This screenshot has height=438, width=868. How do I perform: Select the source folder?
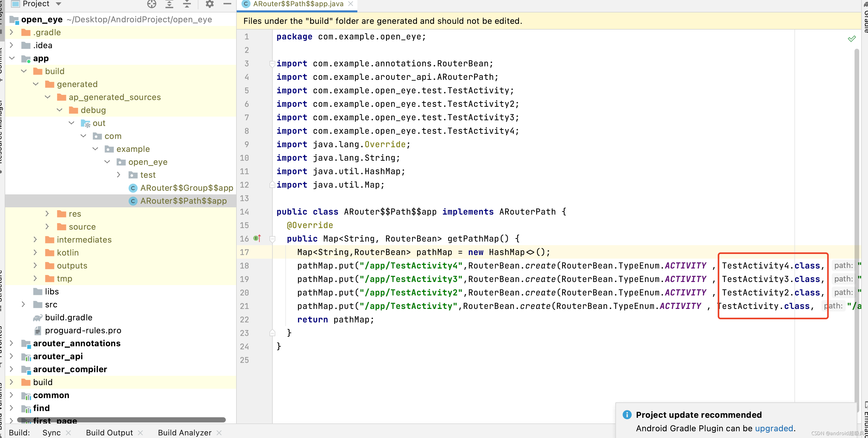click(82, 227)
